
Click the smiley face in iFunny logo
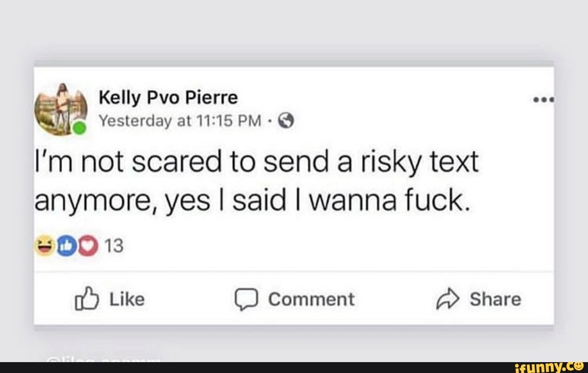[x=578, y=365]
